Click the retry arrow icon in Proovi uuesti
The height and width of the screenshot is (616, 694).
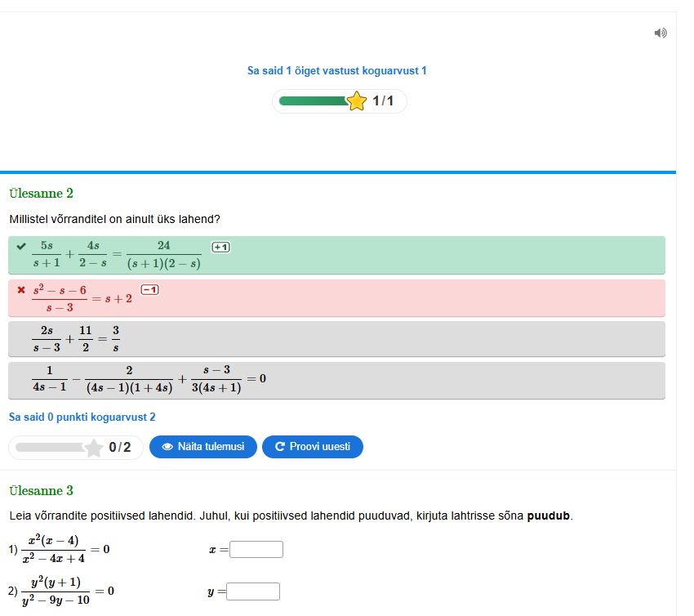point(280,447)
